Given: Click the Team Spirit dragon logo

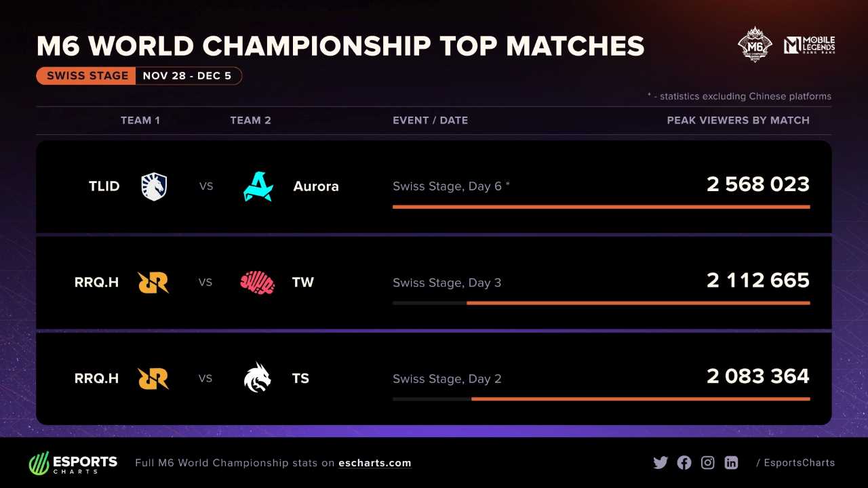Looking at the screenshot, I should pyautogui.click(x=258, y=378).
